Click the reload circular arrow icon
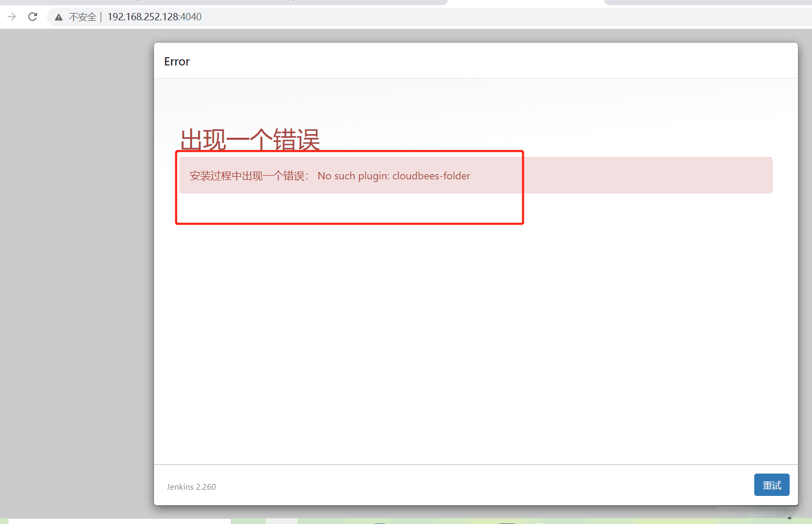Screen dimensions: 812x524 point(32,16)
